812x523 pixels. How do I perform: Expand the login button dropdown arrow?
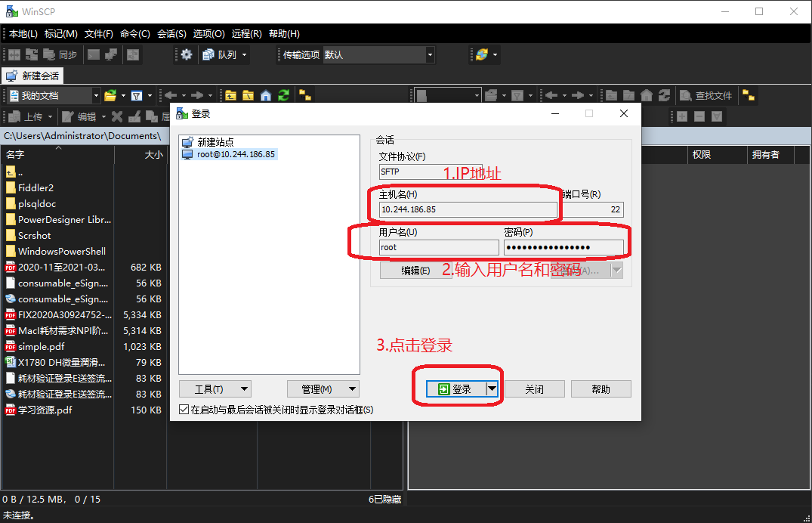click(492, 388)
